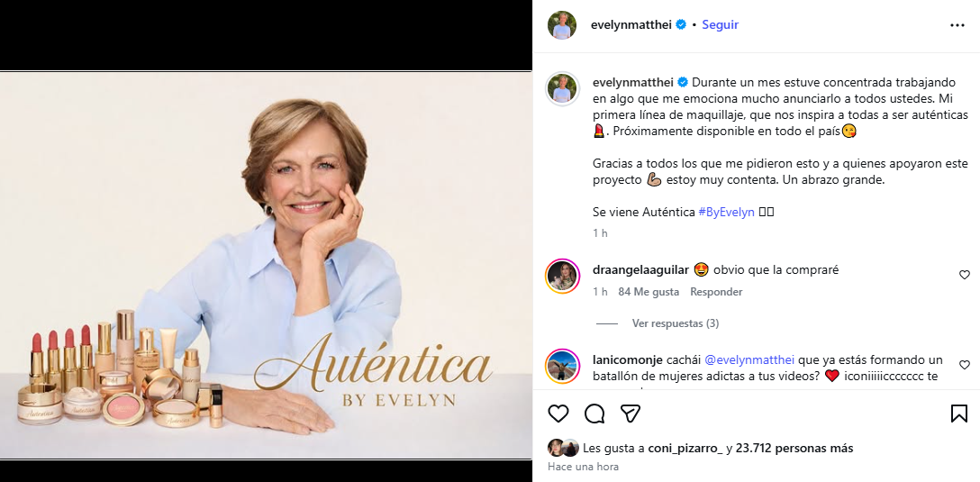The image size is (980, 482).
Task: Click evelynmatthei avatar beside the caption
Action: pyautogui.click(x=562, y=88)
